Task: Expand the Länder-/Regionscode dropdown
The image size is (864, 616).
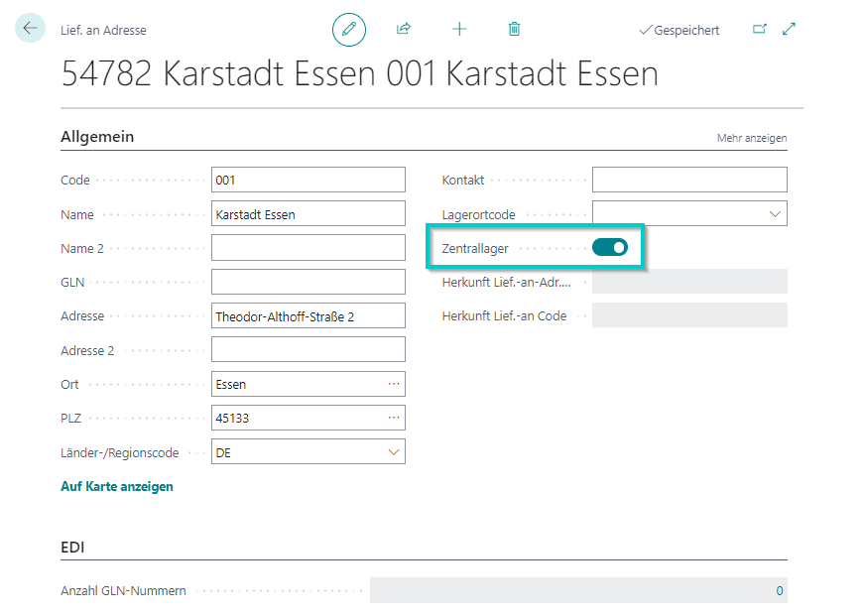Action: coord(394,452)
